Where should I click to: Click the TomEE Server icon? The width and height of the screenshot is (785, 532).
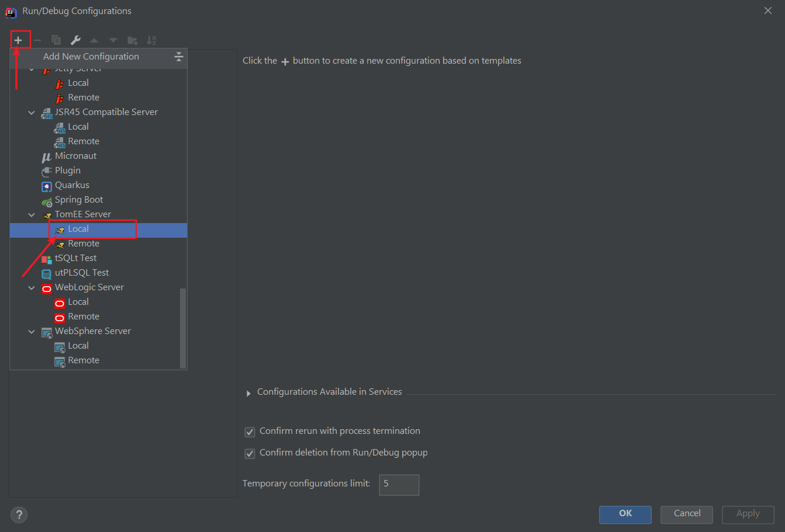point(47,215)
